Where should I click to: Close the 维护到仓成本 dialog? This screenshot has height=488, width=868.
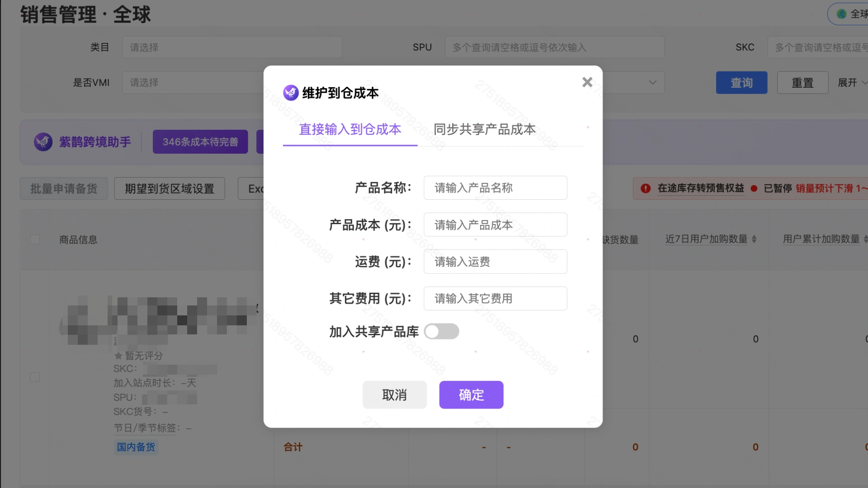pyautogui.click(x=587, y=82)
